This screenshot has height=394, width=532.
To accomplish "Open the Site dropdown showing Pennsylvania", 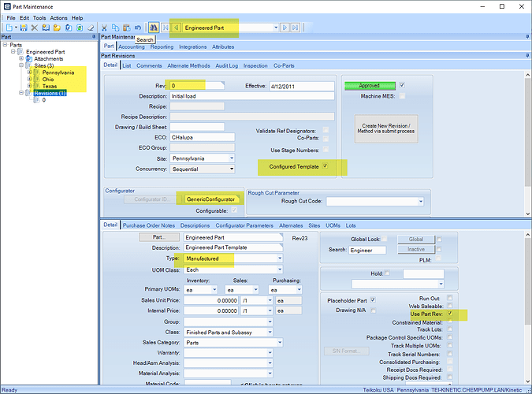I will pyautogui.click(x=232, y=158).
